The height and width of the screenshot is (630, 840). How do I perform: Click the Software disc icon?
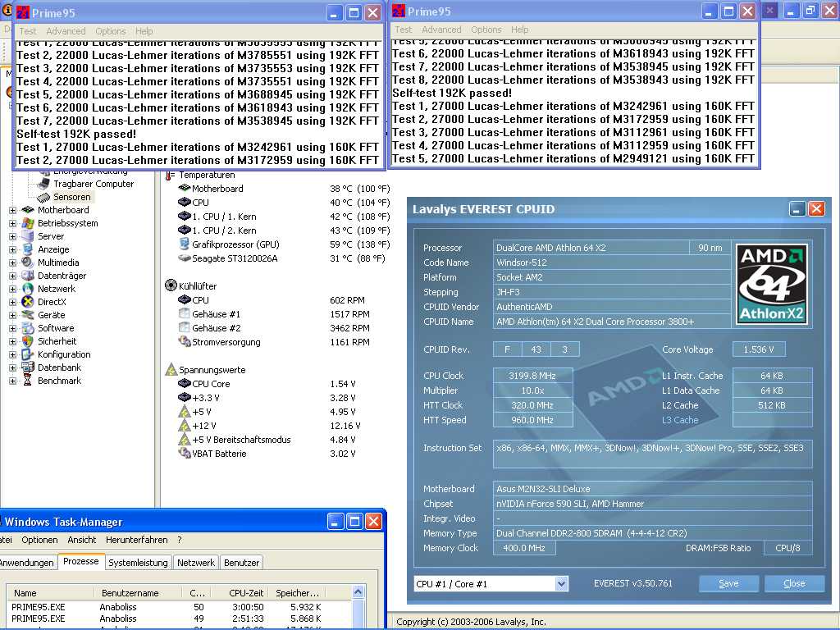[x=28, y=328]
